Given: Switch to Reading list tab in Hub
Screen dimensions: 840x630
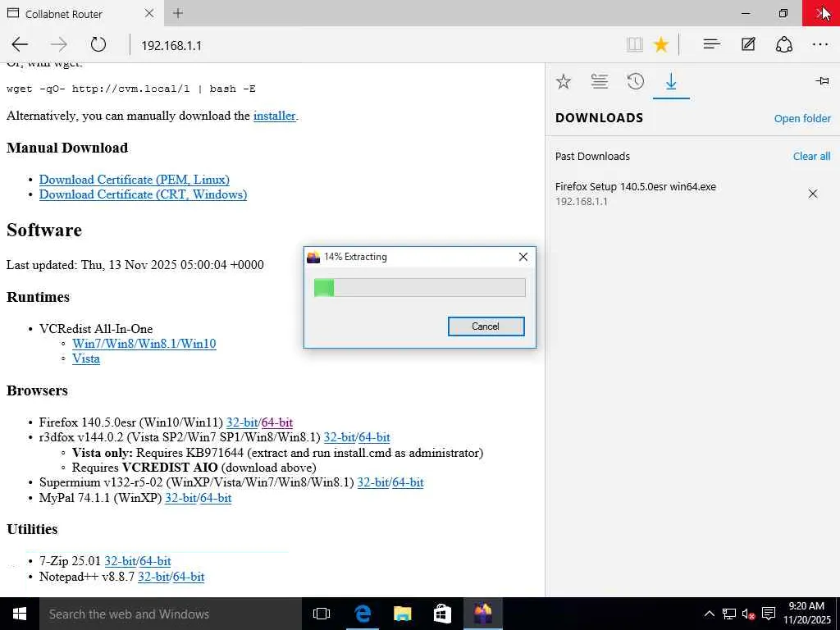Looking at the screenshot, I should [599, 81].
